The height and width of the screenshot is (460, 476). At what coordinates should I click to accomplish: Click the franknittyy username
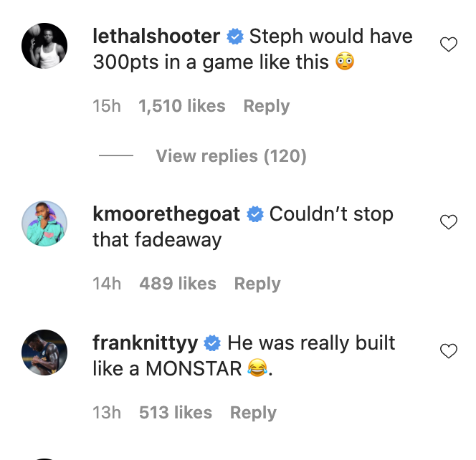pos(146,342)
